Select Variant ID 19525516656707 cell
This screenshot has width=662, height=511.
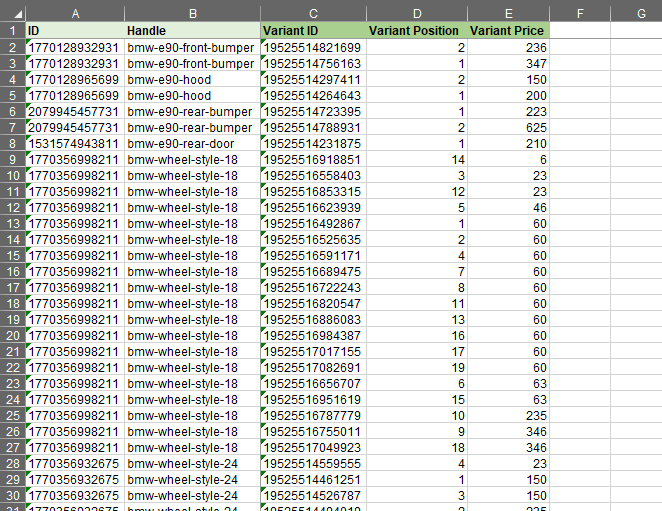coord(313,383)
